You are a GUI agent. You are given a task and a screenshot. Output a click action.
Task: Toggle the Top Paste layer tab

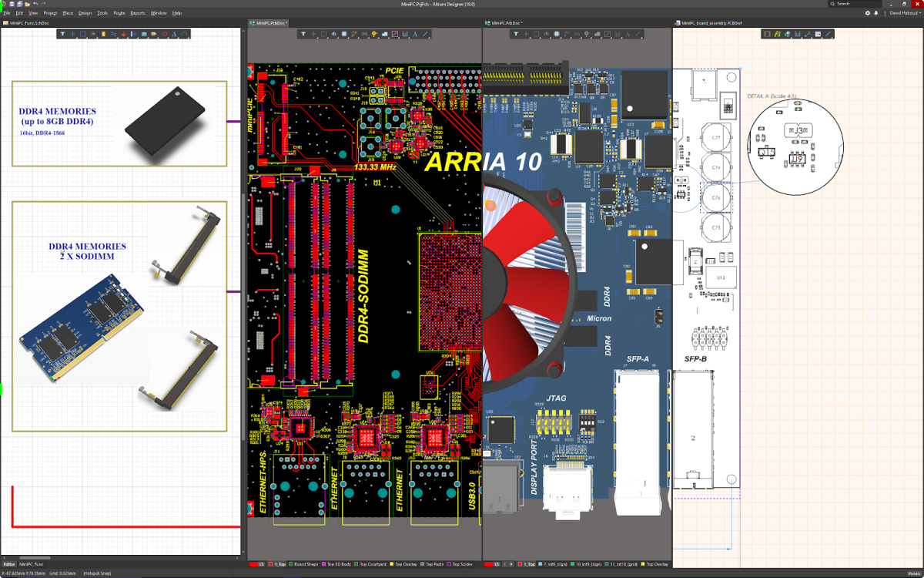pos(430,565)
